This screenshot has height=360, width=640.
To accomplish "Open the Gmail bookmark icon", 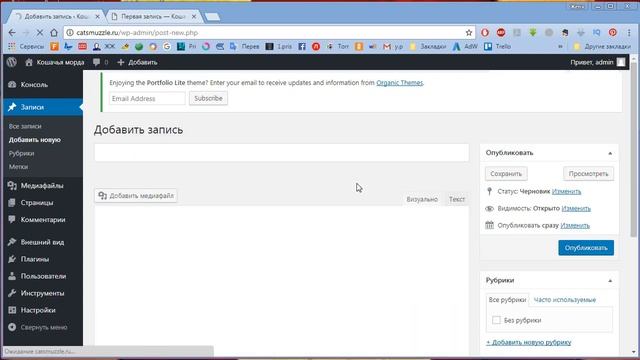I will click(x=387, y=47).
